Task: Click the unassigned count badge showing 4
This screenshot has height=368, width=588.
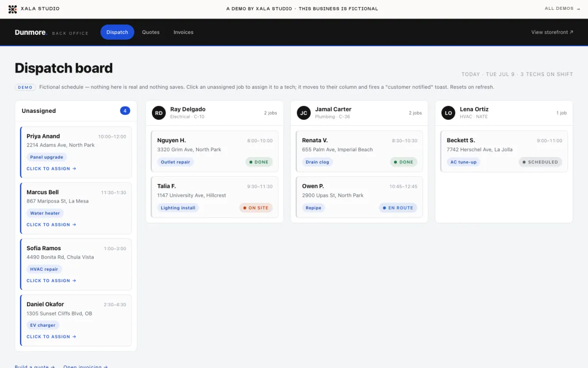Action: click(125, 111)
